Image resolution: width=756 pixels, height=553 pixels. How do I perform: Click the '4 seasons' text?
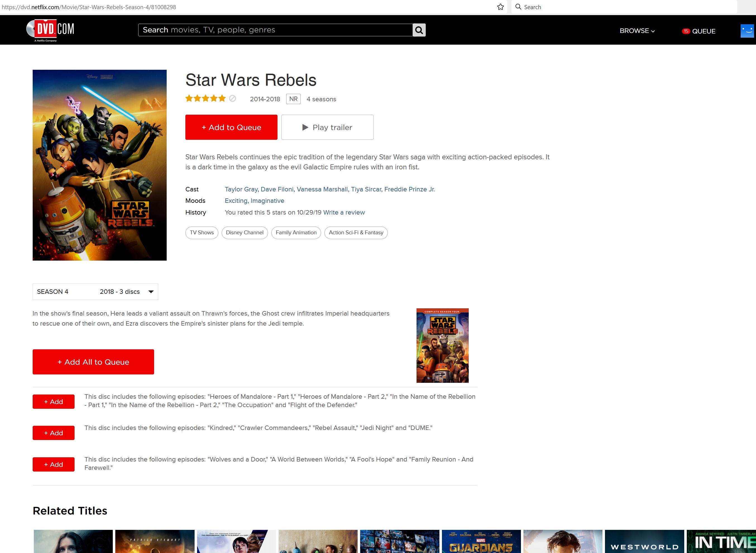[x=321, y=99]
